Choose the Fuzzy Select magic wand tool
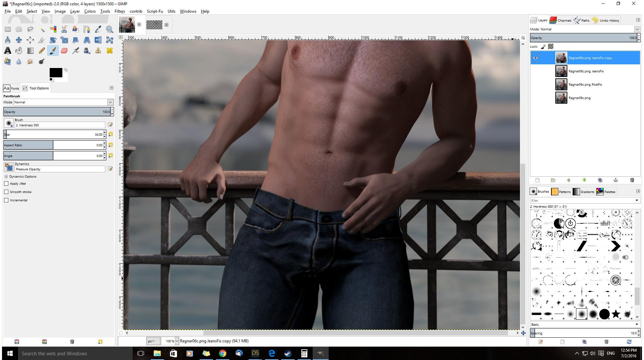Viewport: 644px width, 360px height. tap(42, 29)
